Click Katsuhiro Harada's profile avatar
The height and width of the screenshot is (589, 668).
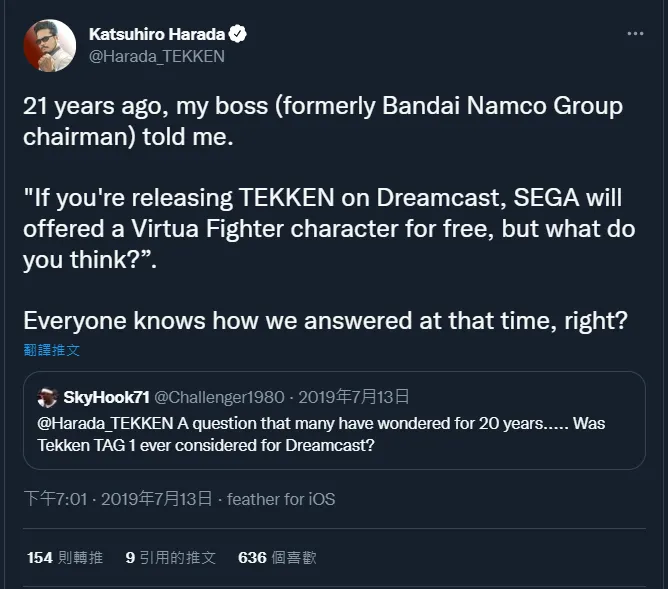[49, 45]
